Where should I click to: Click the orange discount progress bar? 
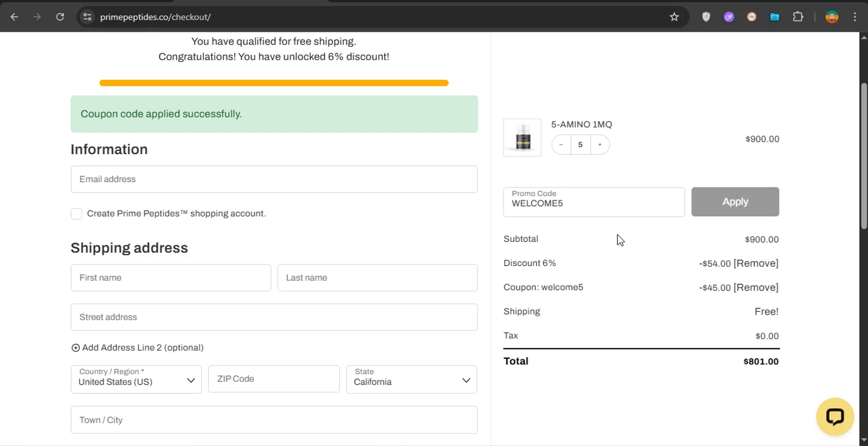point(274,83)
